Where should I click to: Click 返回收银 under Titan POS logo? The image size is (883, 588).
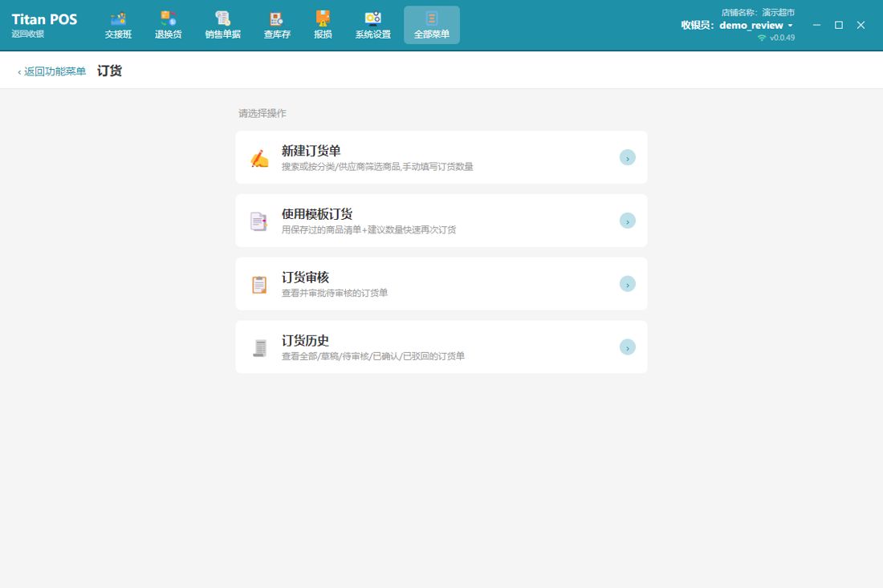click(x=27, y=34)
